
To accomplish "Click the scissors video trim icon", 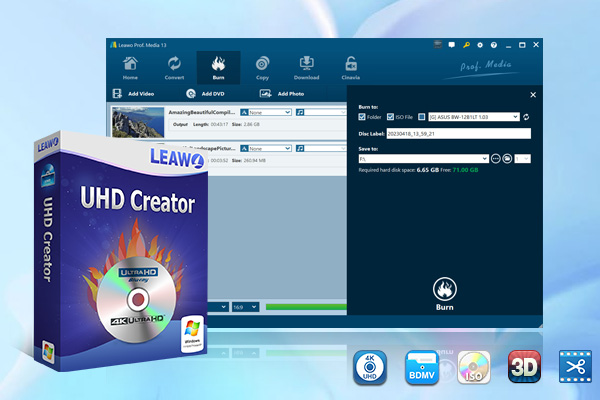I will coord(575,367).
